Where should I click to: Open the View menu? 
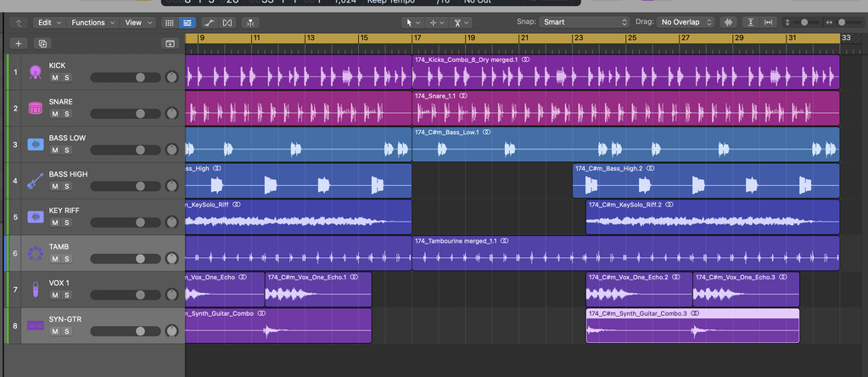137,23
